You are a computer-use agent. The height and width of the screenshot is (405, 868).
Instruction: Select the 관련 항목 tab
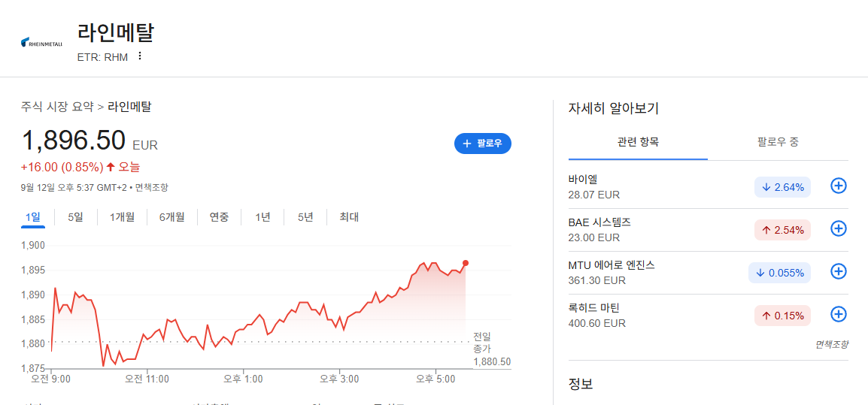[638, 142]
